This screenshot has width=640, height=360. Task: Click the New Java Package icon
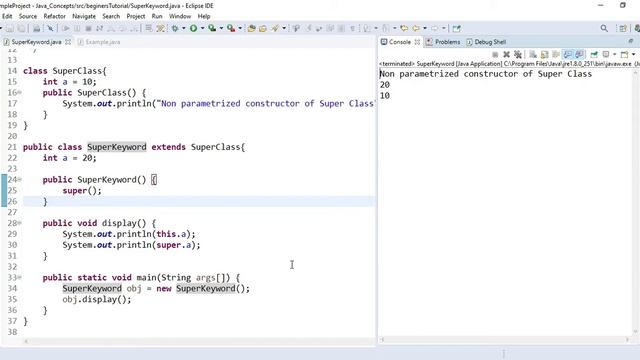251,28
